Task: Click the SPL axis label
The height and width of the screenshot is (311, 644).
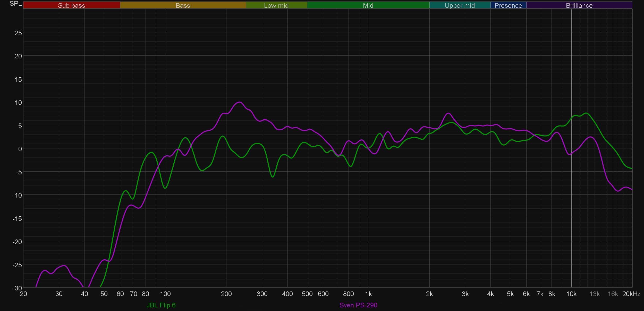Action: (x=15, y=4)
